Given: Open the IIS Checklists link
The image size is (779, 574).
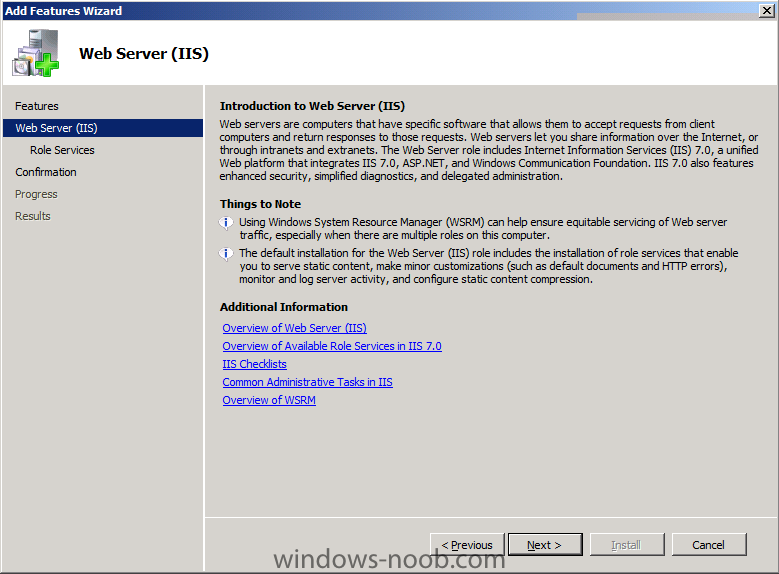Looking at the screenshot, I should pos(254,364).
